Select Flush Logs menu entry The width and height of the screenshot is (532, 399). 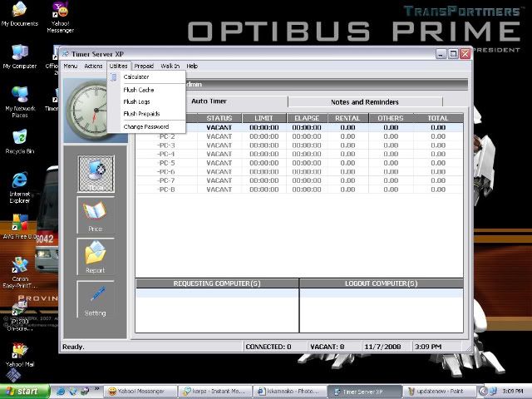pyautogui.click(x=146, y=101)
